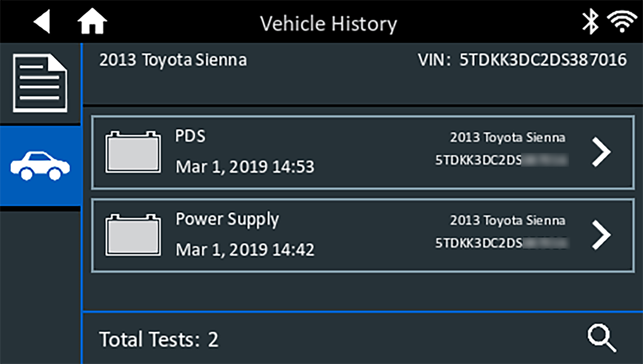Click the vehicle name in the PDS row

point(507,138)
